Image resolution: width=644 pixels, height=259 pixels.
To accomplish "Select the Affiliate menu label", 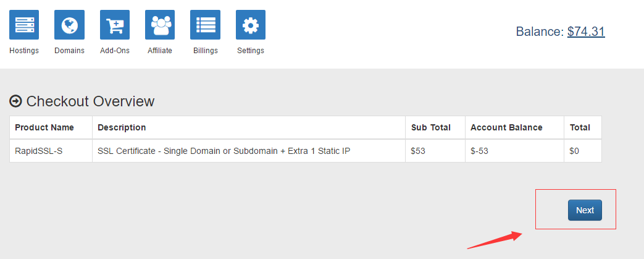I will [x=160, y=51].
